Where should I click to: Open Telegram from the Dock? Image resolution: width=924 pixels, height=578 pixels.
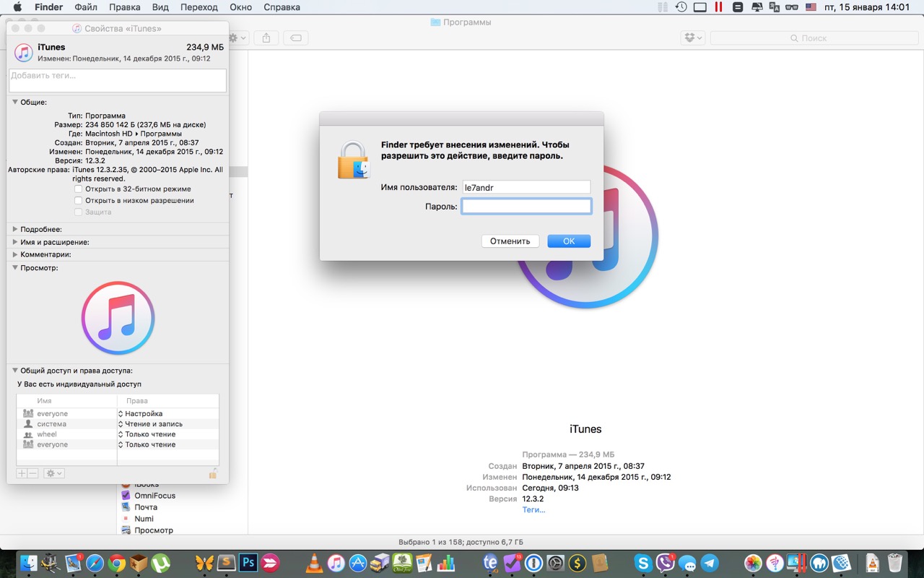tap(710, 563)
